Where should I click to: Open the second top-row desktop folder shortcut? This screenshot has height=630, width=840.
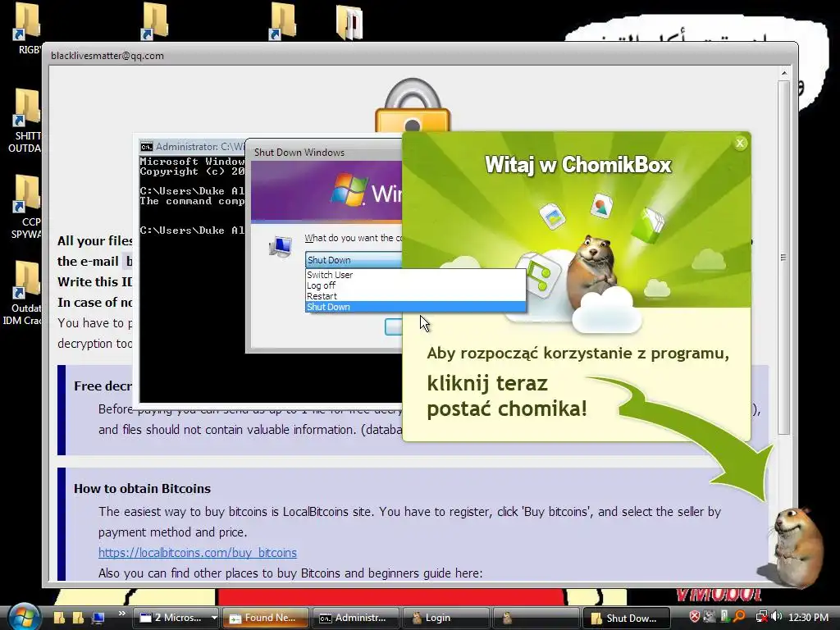pos(155,21)
